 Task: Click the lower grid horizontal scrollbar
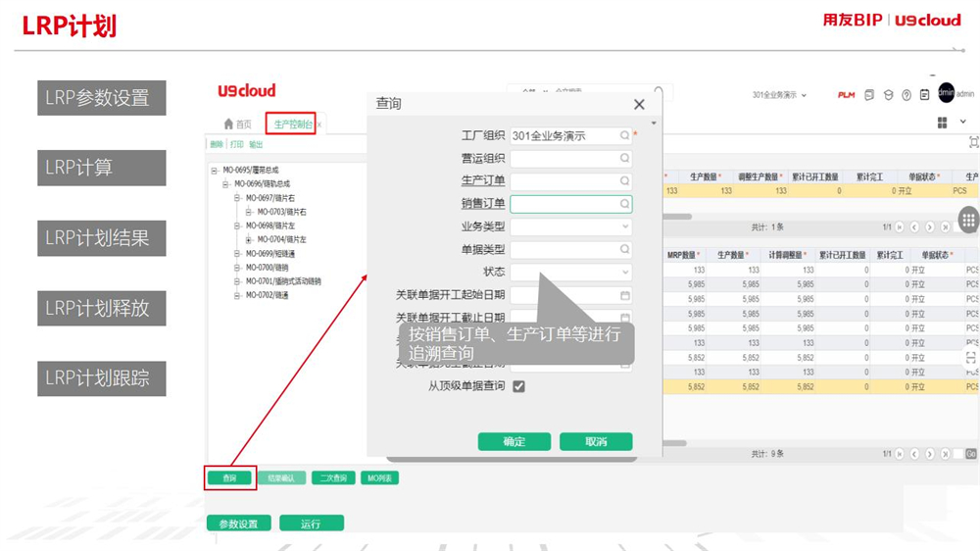(x=675, y=443)
